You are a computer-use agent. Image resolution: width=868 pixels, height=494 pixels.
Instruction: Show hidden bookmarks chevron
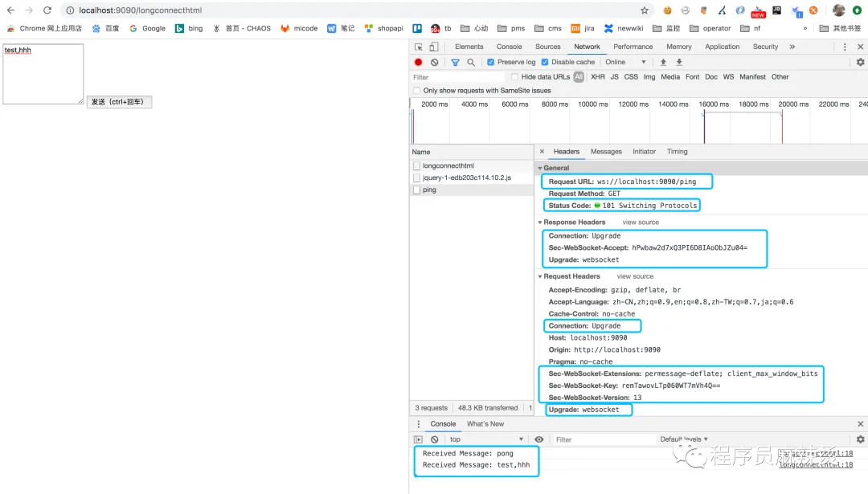coord(805,28)
